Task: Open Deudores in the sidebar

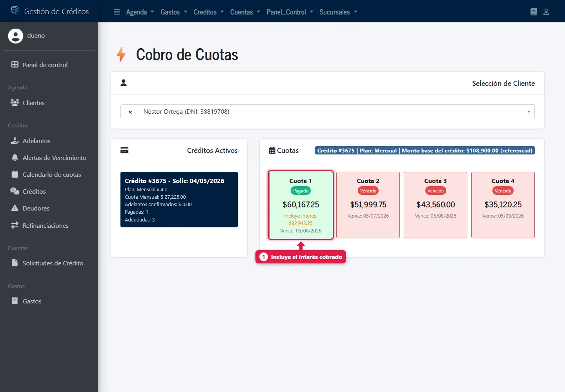Action: click(x=49, y=209)
